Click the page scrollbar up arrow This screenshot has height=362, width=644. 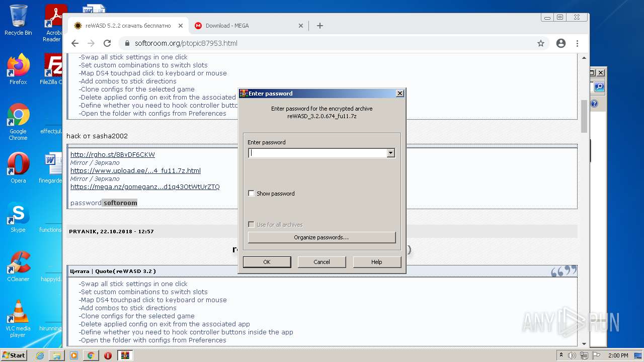584,57
